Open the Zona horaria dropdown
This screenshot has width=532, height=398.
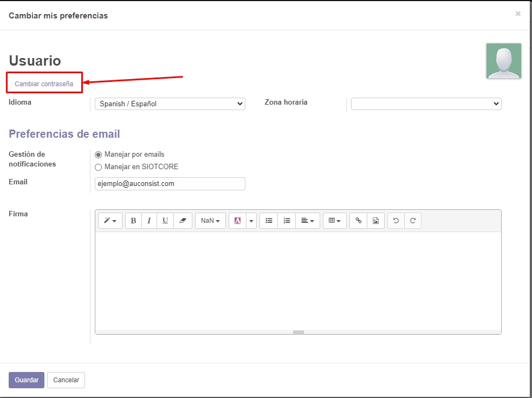tap(426, 104)
